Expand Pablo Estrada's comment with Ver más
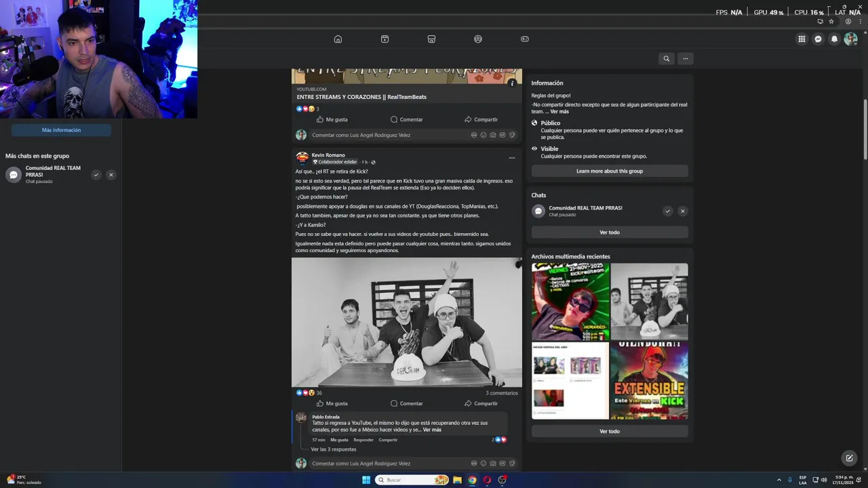The image size is (868, 488). [x=432, y=430]
